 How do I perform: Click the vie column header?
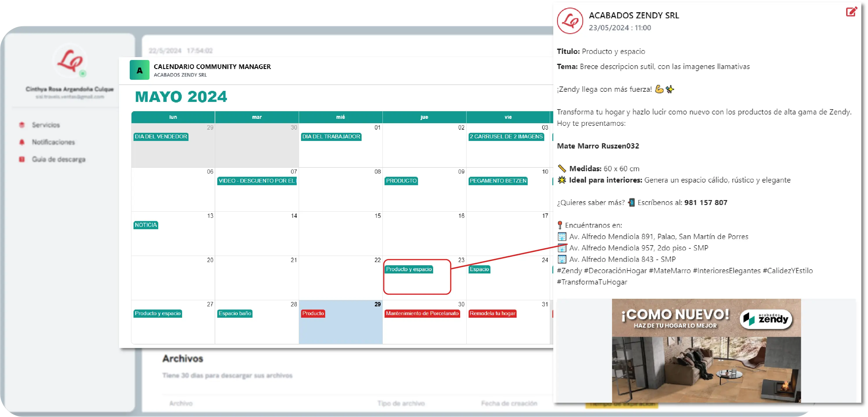pos(508,117)
